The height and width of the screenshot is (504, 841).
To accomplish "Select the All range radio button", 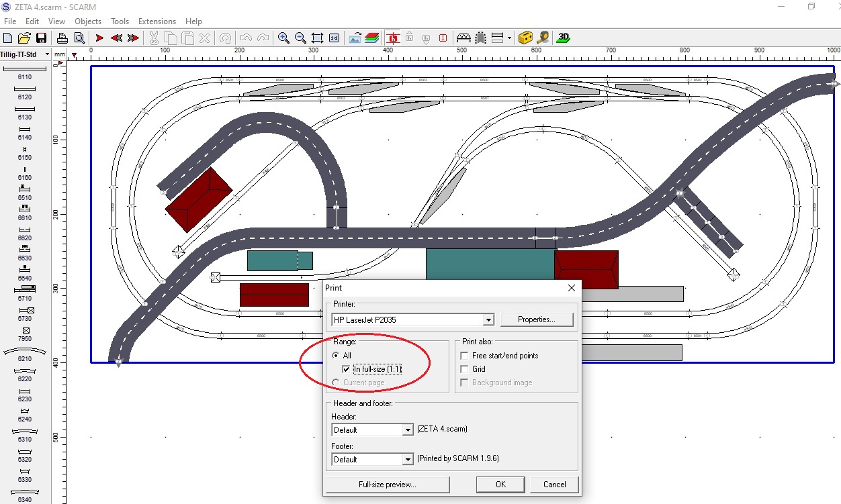I will (x=335, y=356).
